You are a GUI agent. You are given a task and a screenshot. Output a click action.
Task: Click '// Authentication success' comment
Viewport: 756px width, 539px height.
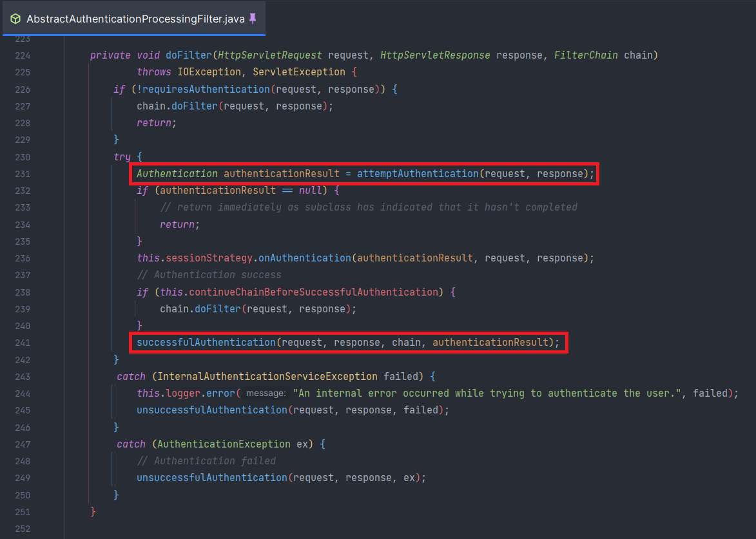coord(209,275)
